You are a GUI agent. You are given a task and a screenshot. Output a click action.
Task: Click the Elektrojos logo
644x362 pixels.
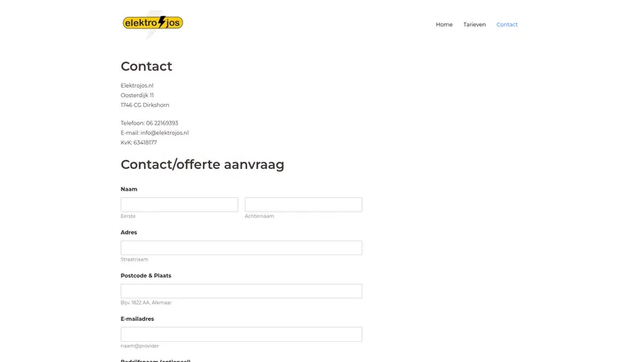tap(153, 23)
